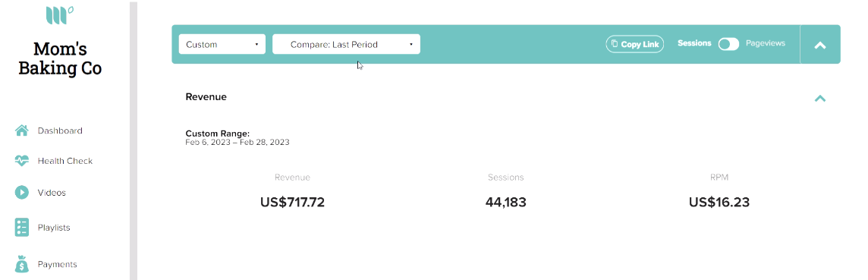
Task: Click the Copy Link button
Action: (x=634, y=44)
